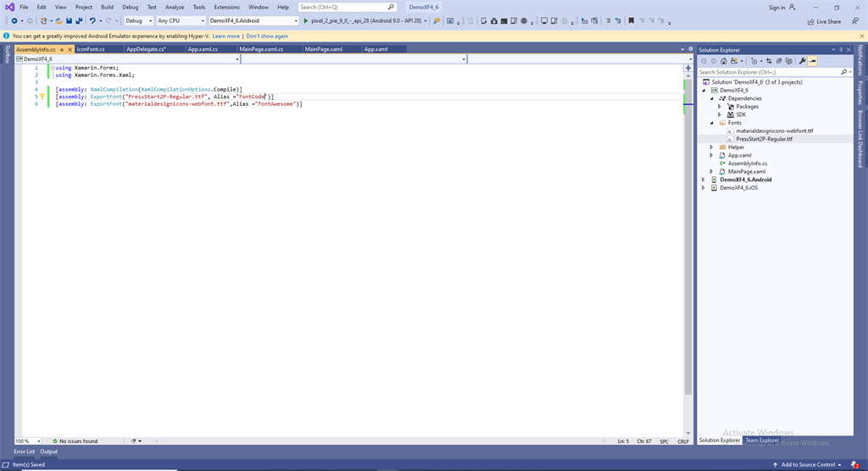Expand the DemoXF4_6.Android project node

pos(704,180)
